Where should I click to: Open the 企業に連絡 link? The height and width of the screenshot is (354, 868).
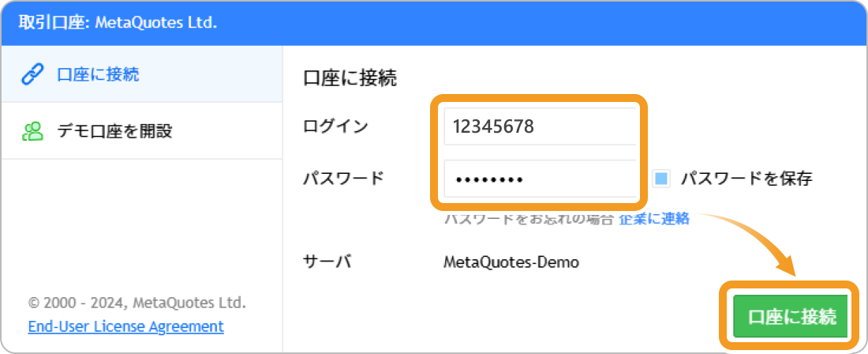[654, 219]
